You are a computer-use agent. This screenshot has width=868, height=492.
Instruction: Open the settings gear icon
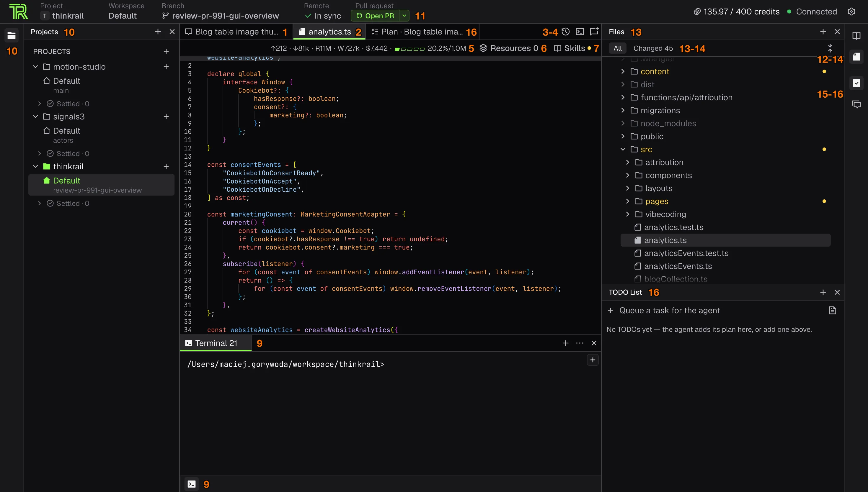(851, 12)
